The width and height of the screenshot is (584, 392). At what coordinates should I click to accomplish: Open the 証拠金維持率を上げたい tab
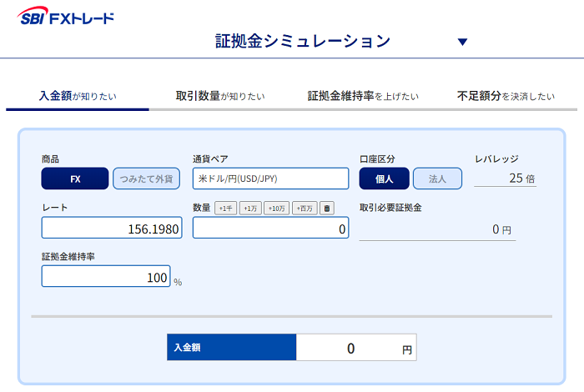pos(363,97)
